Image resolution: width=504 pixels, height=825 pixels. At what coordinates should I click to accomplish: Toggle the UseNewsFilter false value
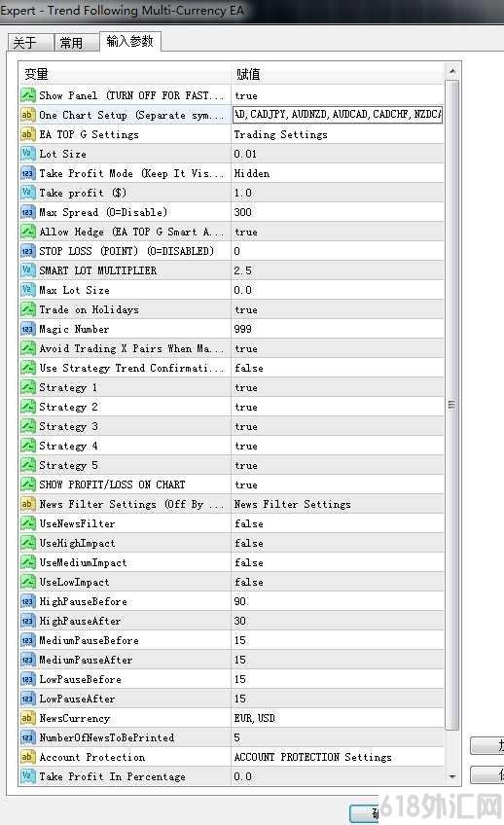[x=338, y=523]
